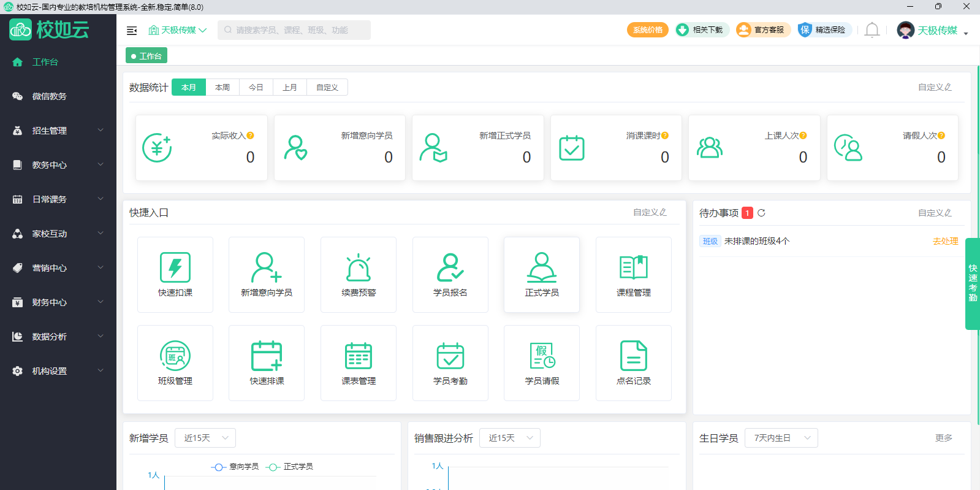Switch data statistics to 本周 tab
The image size is (980, 490).
(222, 88)
